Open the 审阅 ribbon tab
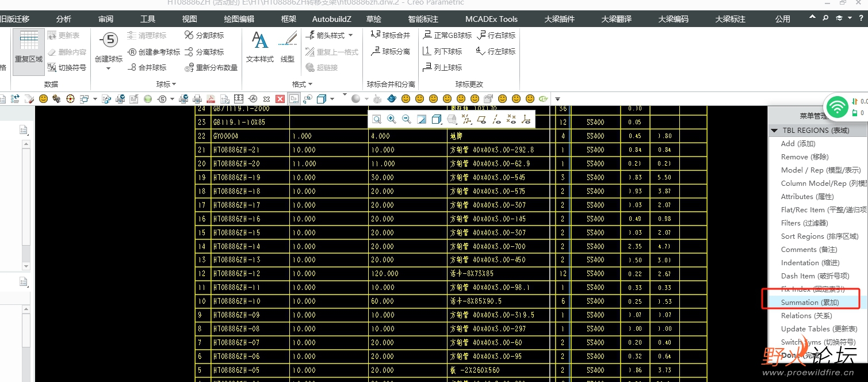The image size is (868, 382). (x=106, y=19)
